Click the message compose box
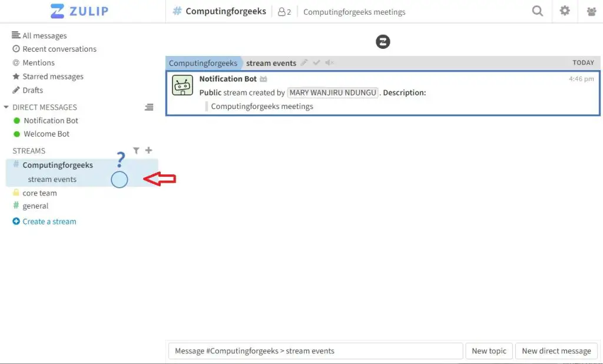603x364 pixels. pyautogui.click(x=316, y=351)
